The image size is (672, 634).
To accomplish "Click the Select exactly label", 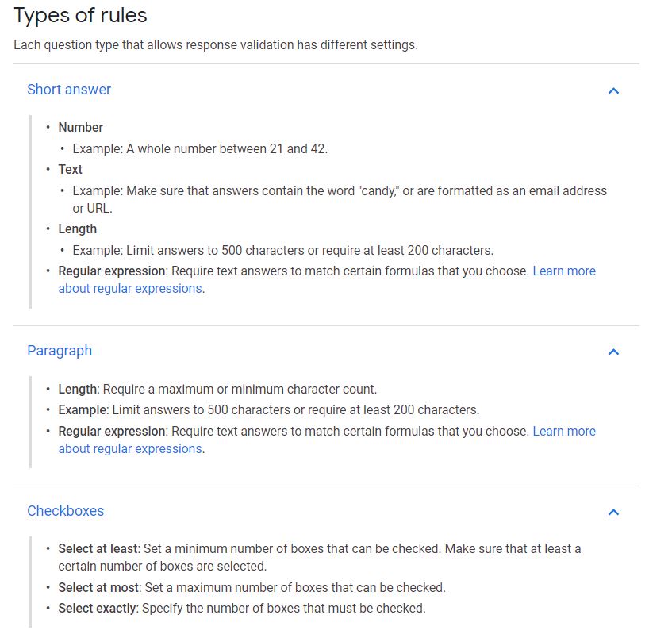I will tap(98, 609).
